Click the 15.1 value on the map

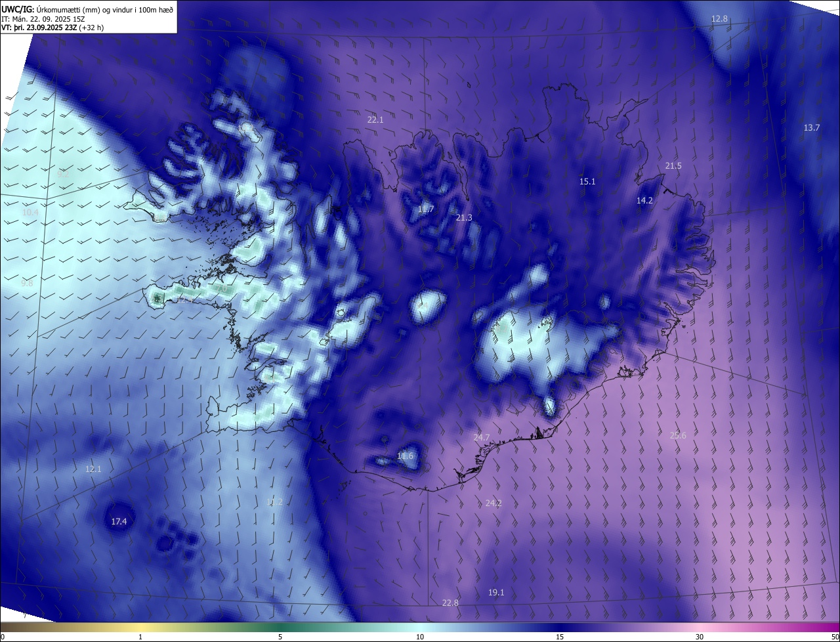(x=587, y=182)
